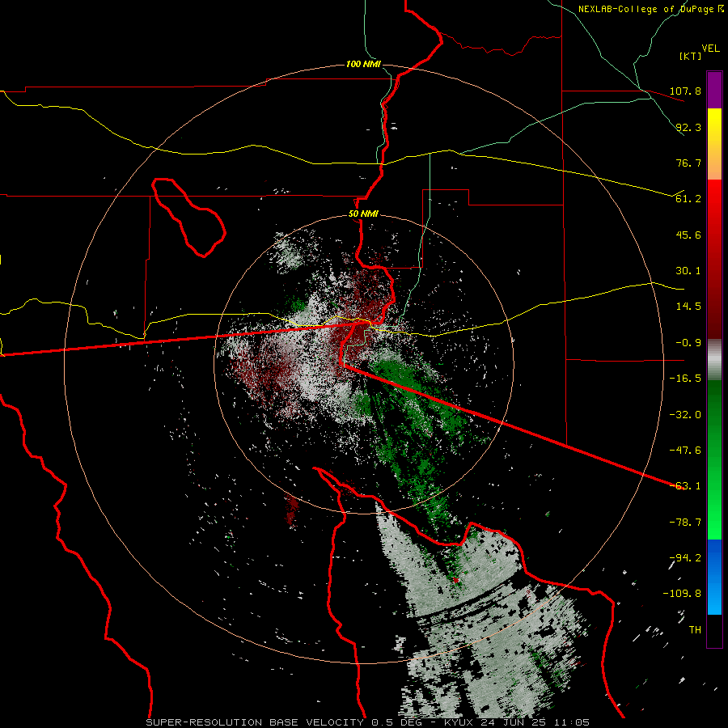Select the 45.6 velocity value

tap(688, 235)
